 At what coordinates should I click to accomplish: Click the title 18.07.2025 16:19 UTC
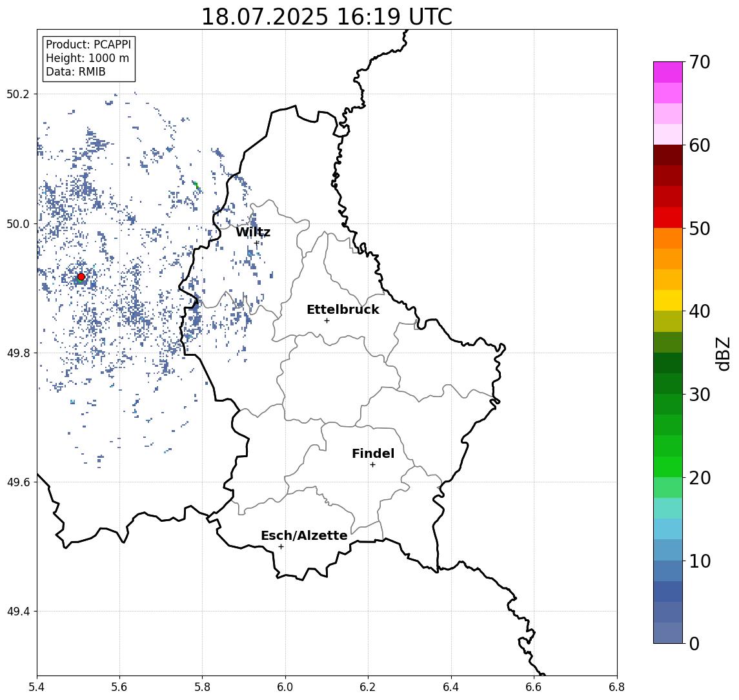(327, 17)
